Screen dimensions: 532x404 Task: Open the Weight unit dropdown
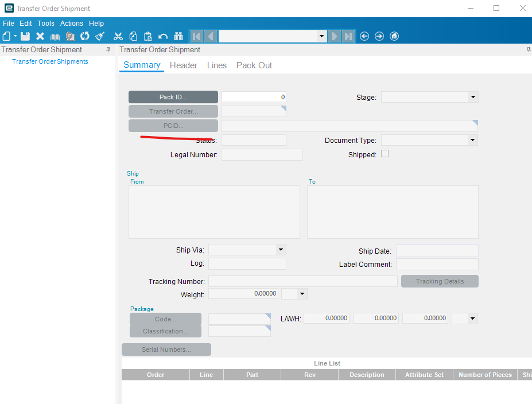coord(302,294)
